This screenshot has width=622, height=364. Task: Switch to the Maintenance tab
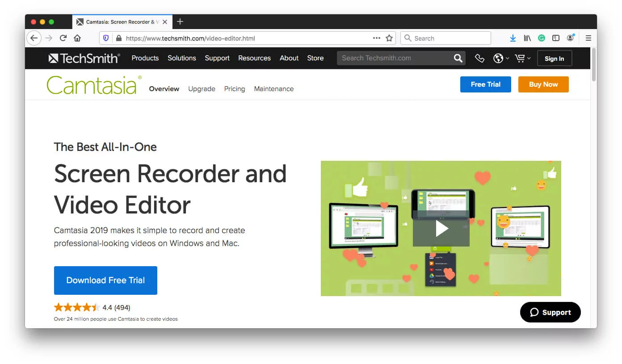274,89
